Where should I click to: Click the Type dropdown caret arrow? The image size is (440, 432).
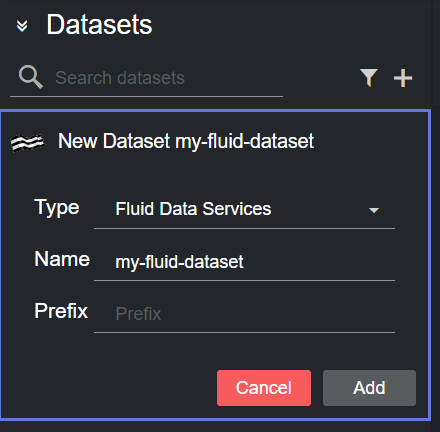pos(374,210)
